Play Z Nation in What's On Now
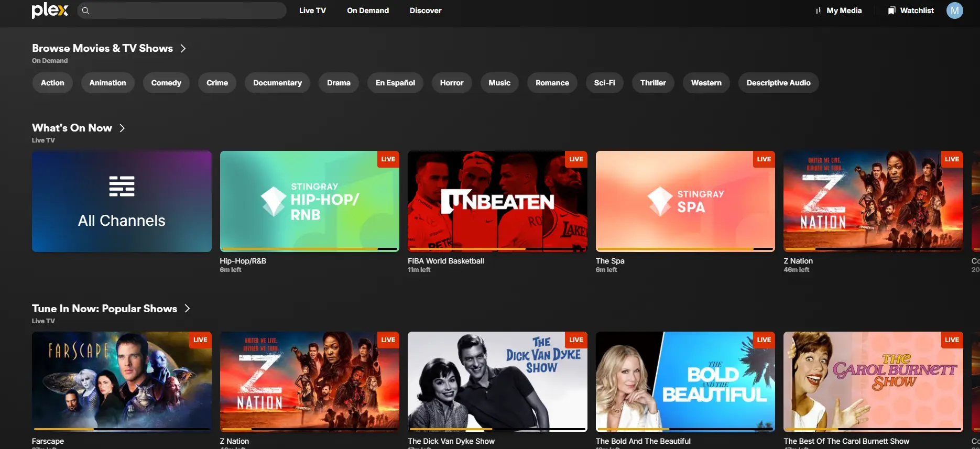 pyautogui.click(x=873, y=201)
